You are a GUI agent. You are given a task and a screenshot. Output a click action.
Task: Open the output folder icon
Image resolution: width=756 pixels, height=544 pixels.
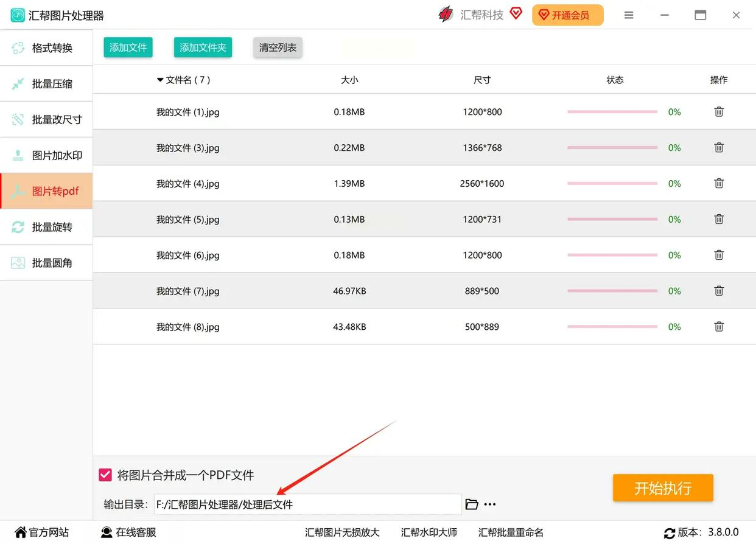pos(472,504)
